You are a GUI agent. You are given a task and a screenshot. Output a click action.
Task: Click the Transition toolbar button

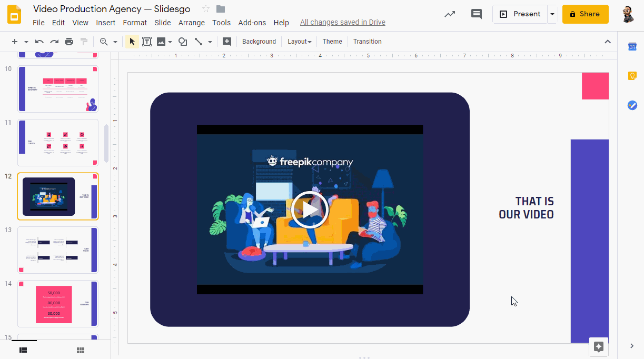pos(368,42)
